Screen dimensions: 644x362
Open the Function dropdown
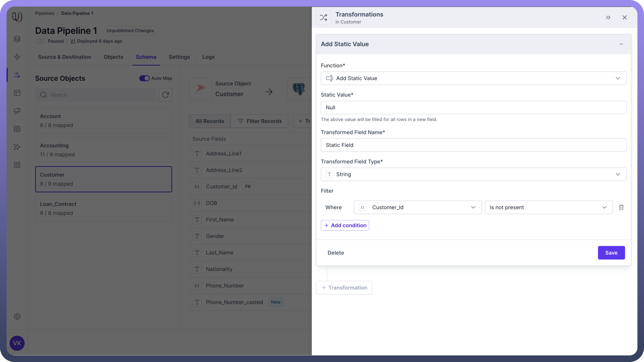(473, 78)
